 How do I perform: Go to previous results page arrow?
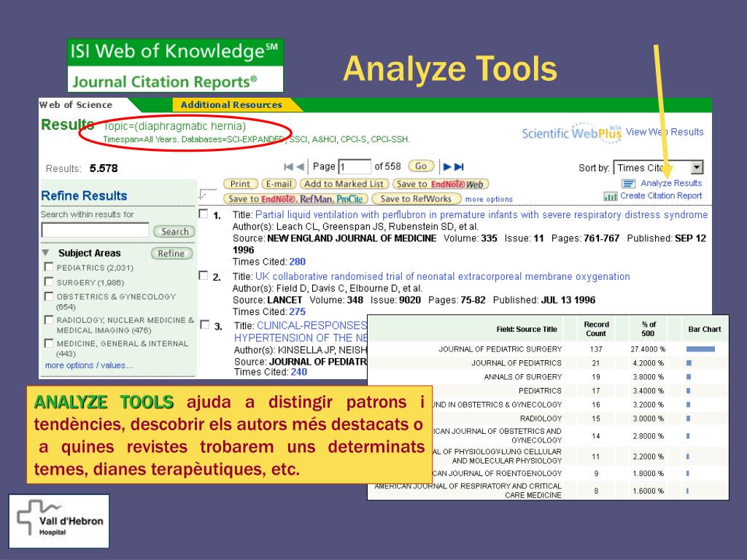300,167
